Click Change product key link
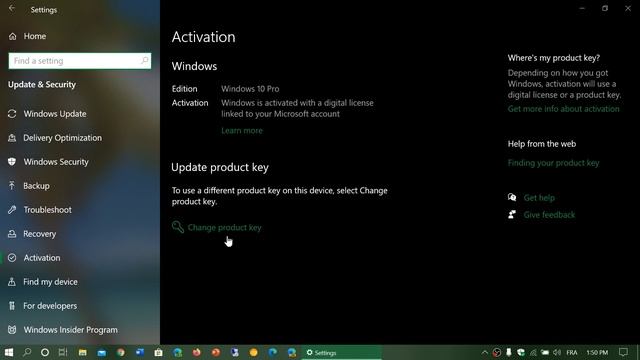Image resolution: width=640 pixels, height=360 pixels. tap(224, 227)
